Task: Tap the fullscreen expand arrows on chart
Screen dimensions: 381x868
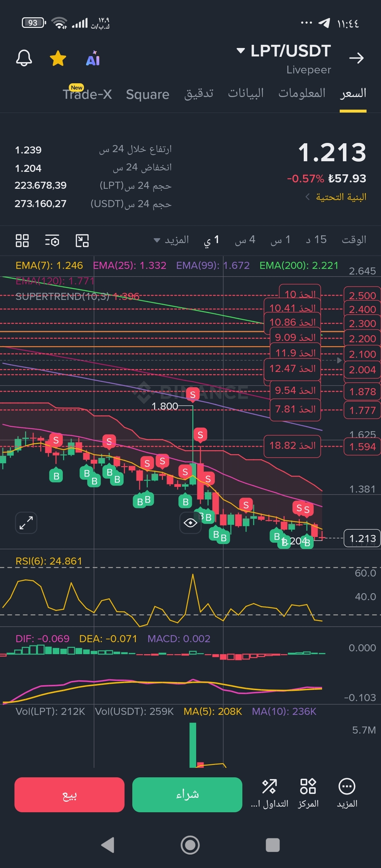Action: [x=26, y=523]
